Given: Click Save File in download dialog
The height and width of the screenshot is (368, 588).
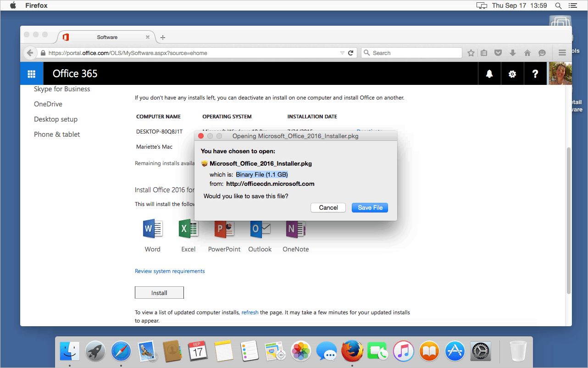Looking at the screenshot, I should pos(370,207).
